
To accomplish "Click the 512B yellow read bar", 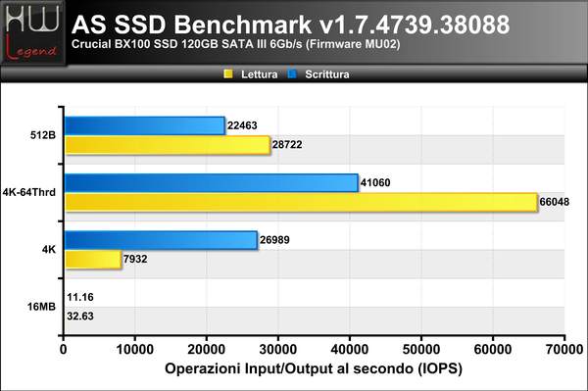I will [x=168, y=145].
